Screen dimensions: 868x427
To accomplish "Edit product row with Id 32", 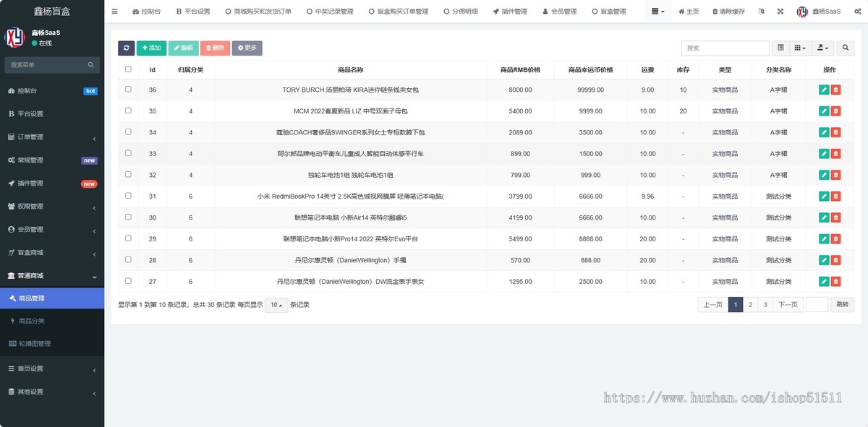I will 824,175.
